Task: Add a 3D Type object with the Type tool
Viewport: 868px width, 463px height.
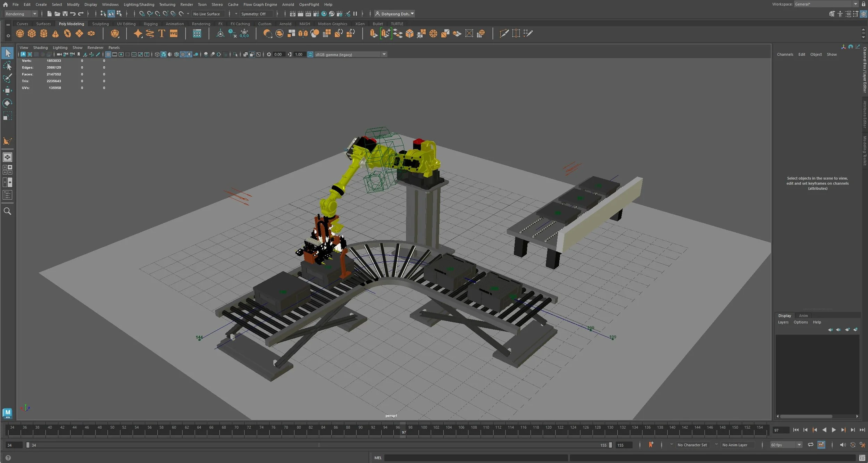Action: [161, 33]
